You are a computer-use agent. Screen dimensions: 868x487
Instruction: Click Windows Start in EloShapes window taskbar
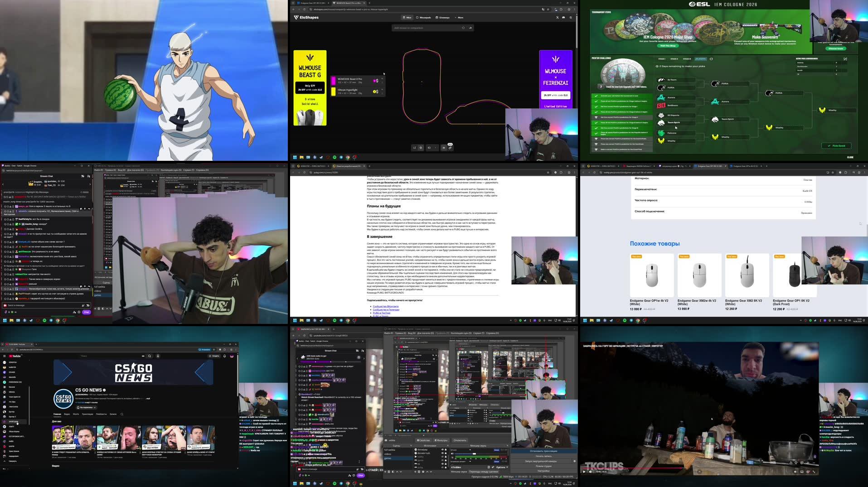pos(295,157)
